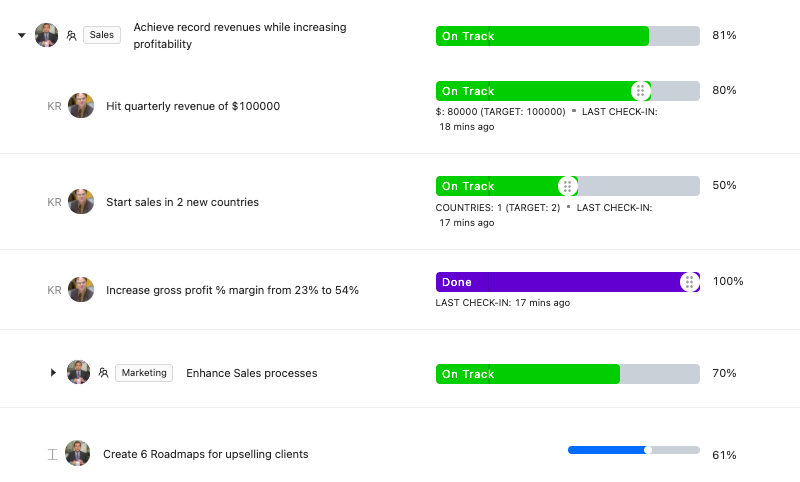The width and height of the screenshot is (800, 482).
Task: Click avatar for Create 6 Roadmaps initiative
Action: pos(78,453)
